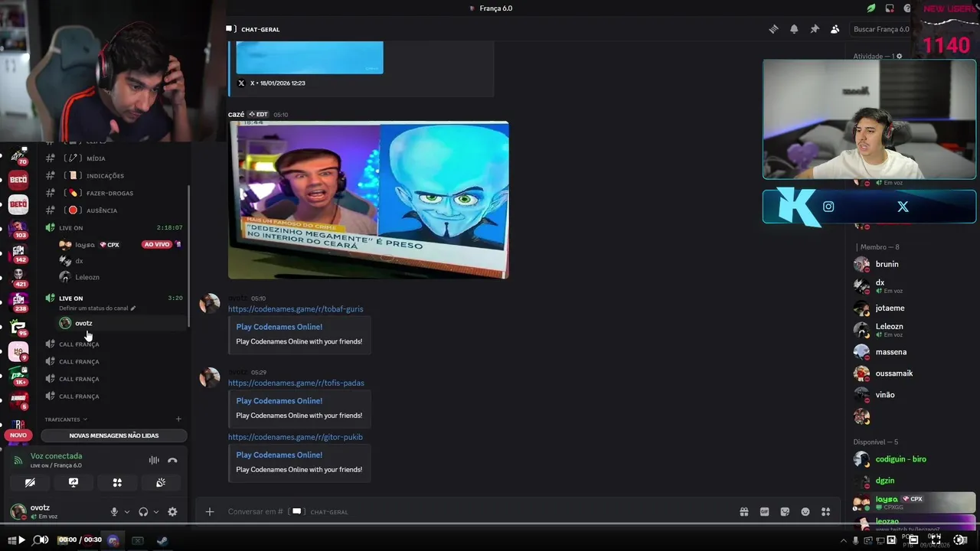Click the plus attachment button in message bar
The width and height of the screenshot is (980, 551).
point(210,512)
